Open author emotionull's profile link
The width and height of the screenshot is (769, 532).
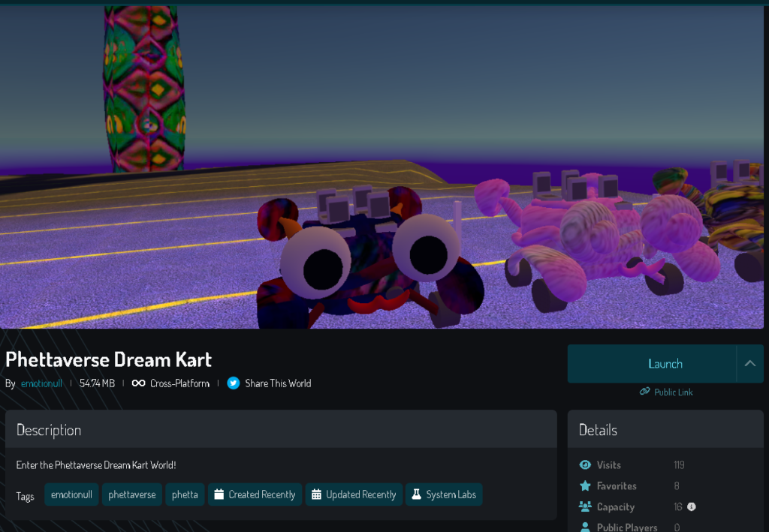(41, 383)
